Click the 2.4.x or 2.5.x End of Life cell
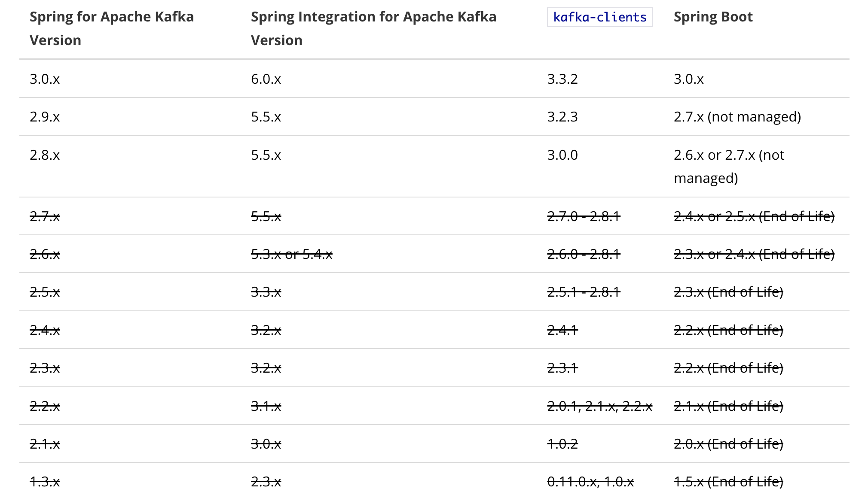 pyautogui.click(x=754, y=216)
